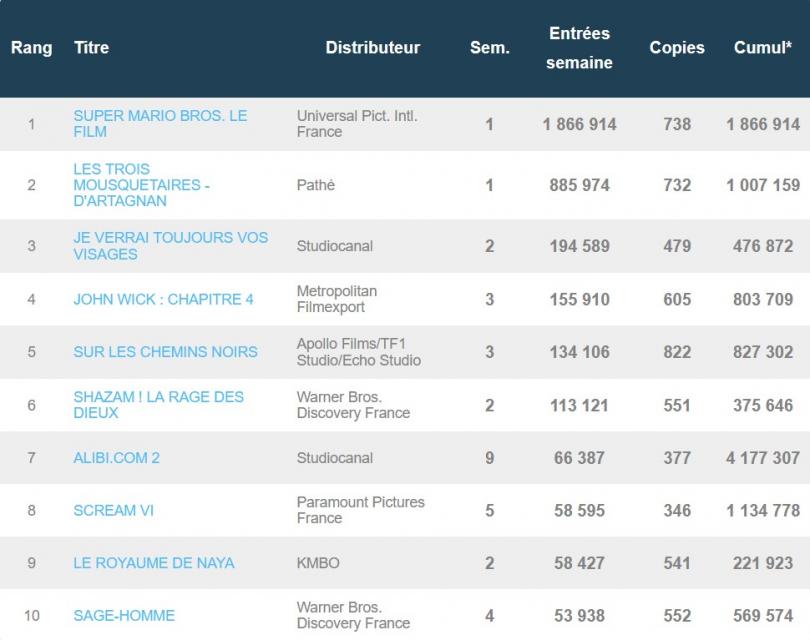The image size is (810, 640).
Task: Select weeks value 4 for Sage-Homme
Action: click(x=490, y=615)
